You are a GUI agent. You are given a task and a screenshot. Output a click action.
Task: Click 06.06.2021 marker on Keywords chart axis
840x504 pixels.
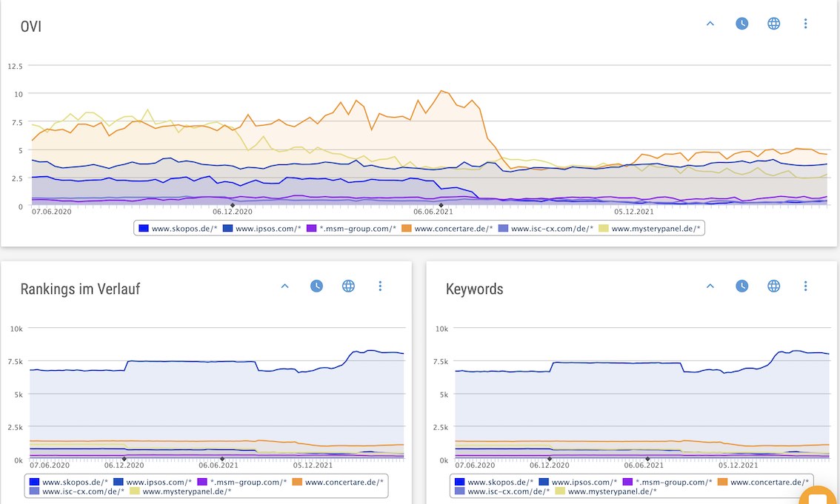[647, 459]
